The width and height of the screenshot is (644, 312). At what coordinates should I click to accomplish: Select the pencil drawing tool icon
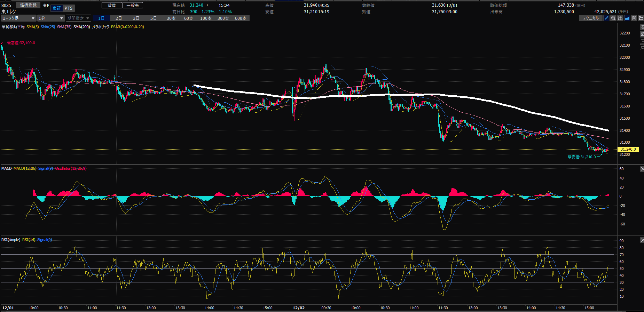coord(606,18)
